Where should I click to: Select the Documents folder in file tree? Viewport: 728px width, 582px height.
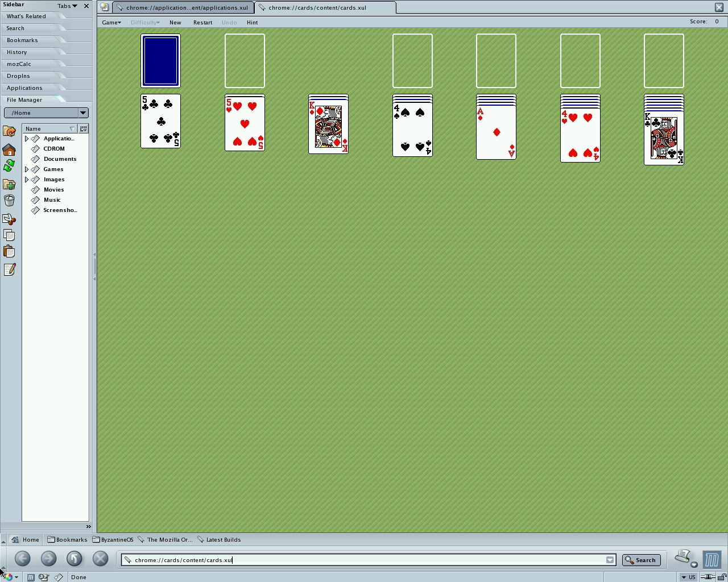tap(60, 159)
